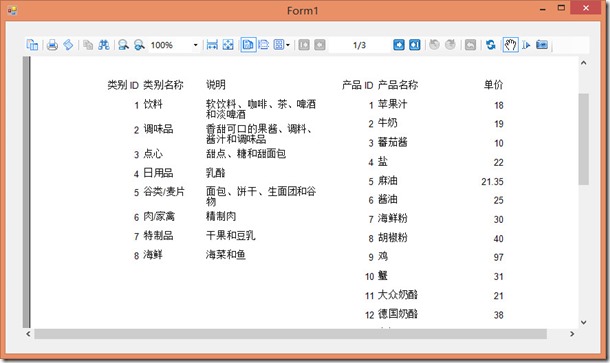Image resolution: width=610 pixels, height=363 pixels.
Task: Click the '单价' column header
Action: pos(493,85)
